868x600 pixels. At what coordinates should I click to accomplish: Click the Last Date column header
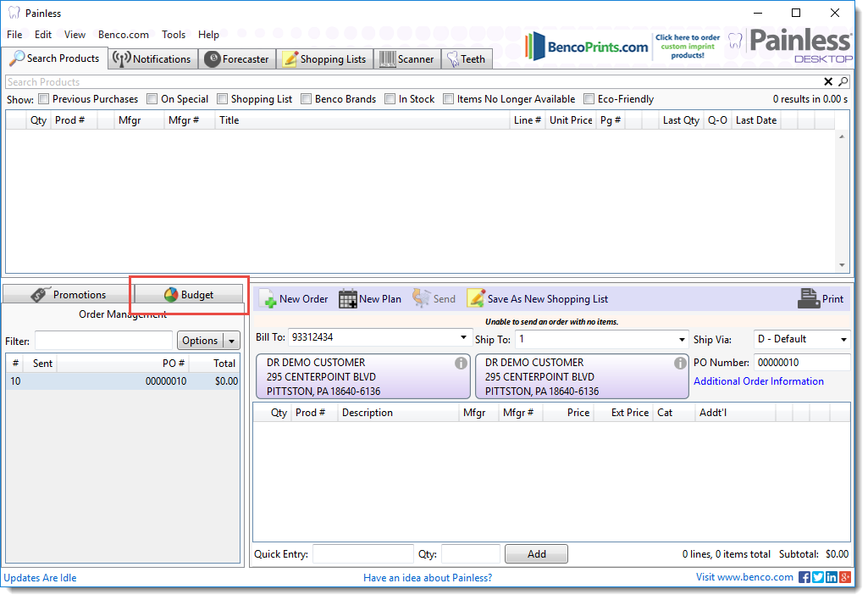coord(756,120)
